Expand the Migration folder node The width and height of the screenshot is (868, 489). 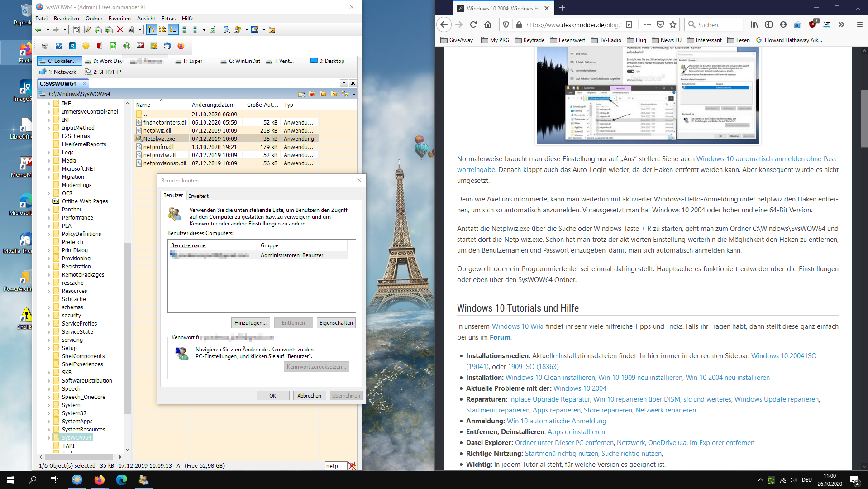pos(48,177)
